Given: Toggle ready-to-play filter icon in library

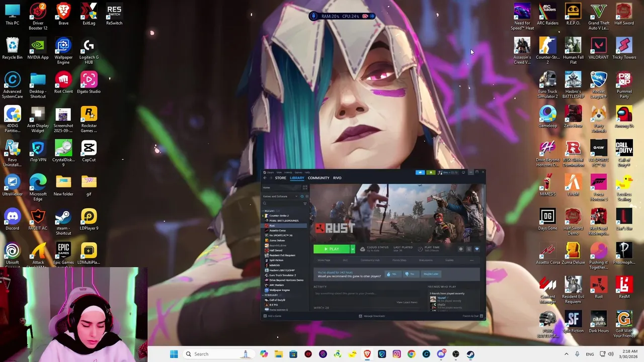Looking at the screenshot, I should [x=307, y=197].
